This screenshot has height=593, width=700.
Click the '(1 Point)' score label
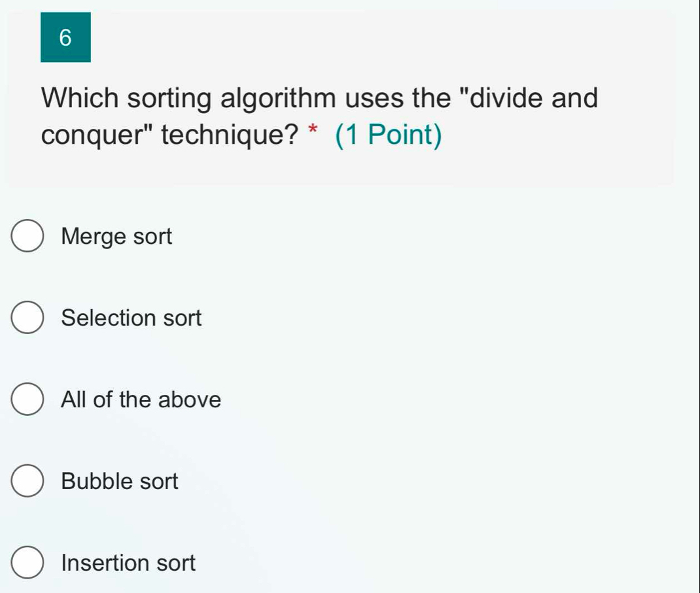[388, 136]
